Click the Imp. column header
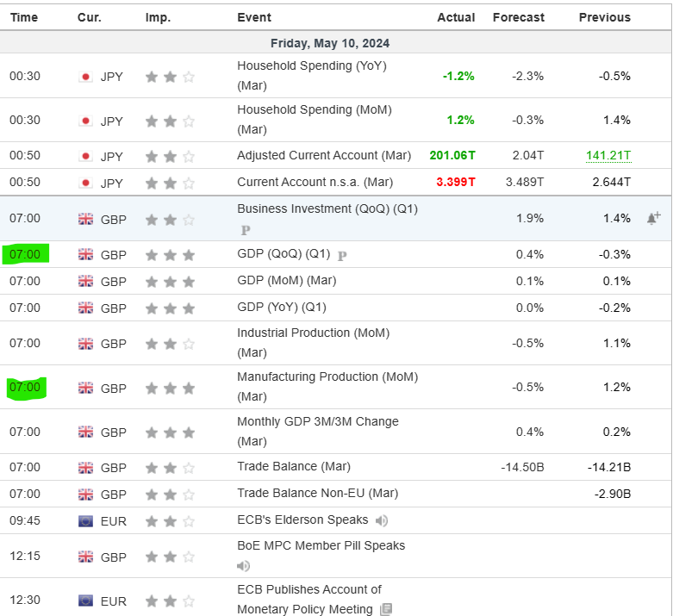The width and height of the screenshot is (673, 616). tap(158, 17)
